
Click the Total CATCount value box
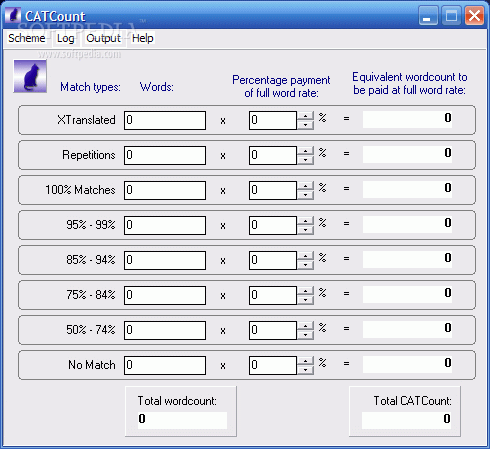pyautogui.click(x=407, y=420)
